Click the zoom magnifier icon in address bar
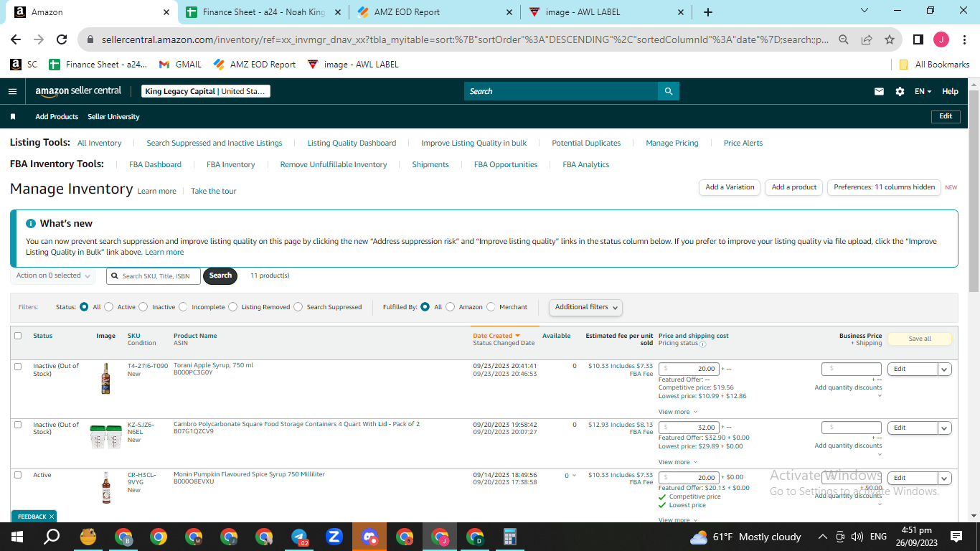The width and height of the screenshot is (980, 551). [844, 39]
